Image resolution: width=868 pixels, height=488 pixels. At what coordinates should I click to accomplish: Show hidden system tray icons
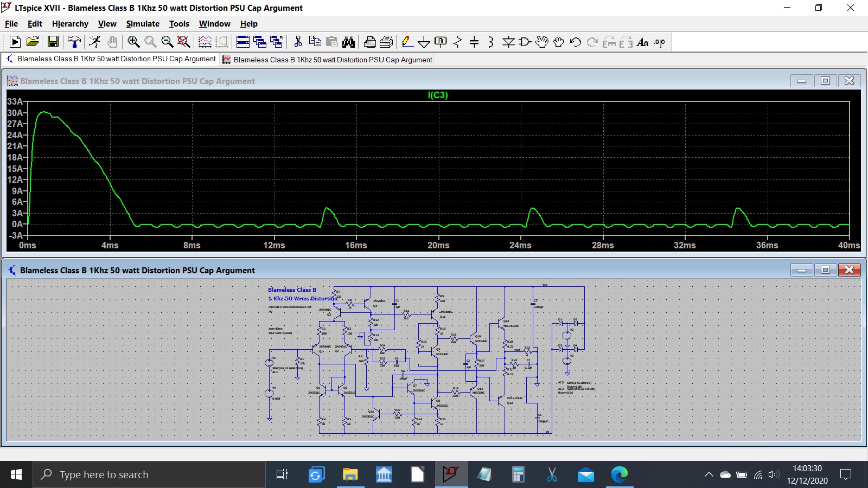point(709,474)
